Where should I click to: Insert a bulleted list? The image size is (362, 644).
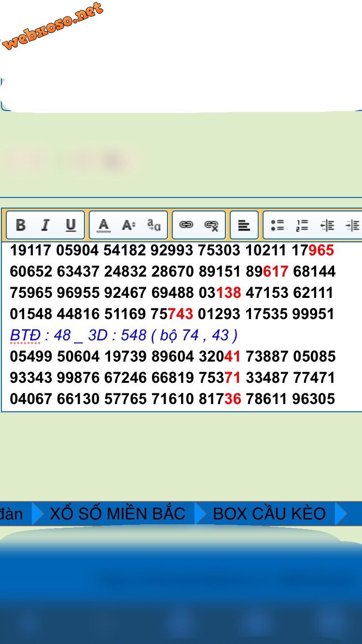(x=277, y=225)
